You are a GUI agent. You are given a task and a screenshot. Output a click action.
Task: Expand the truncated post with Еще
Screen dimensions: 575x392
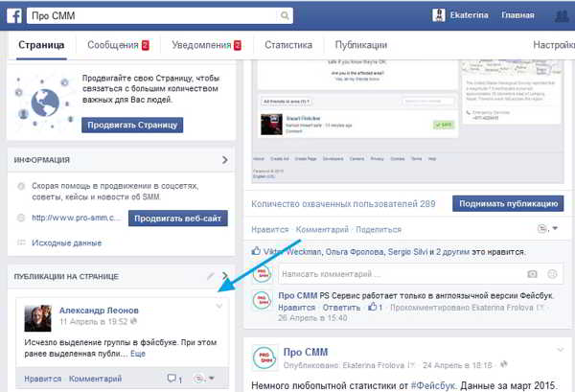(x=138, y=354)
